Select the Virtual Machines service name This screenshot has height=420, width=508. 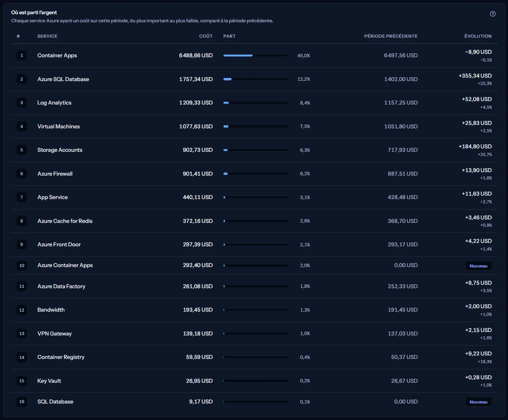pyautogui.click(x=59, y=126)
